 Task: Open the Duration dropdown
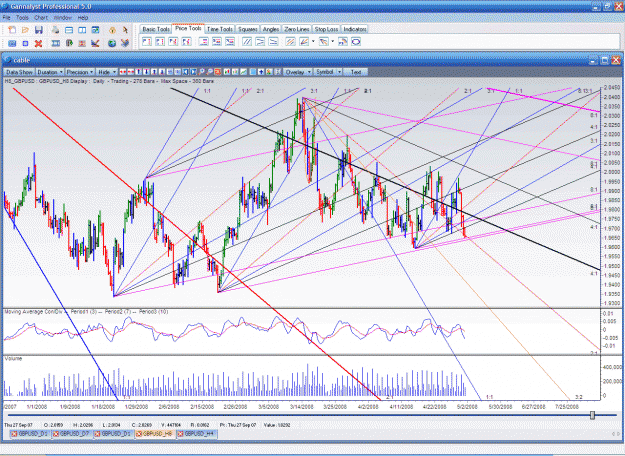pos(50,72)
